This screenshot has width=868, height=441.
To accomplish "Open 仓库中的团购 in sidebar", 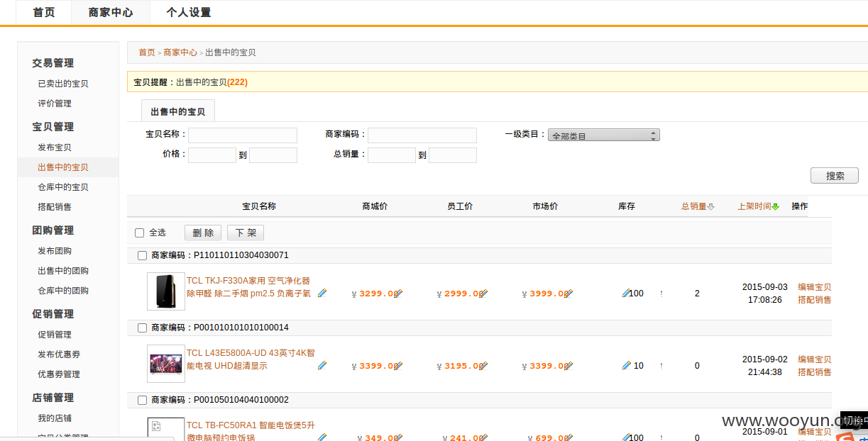I will pos(63,291).
